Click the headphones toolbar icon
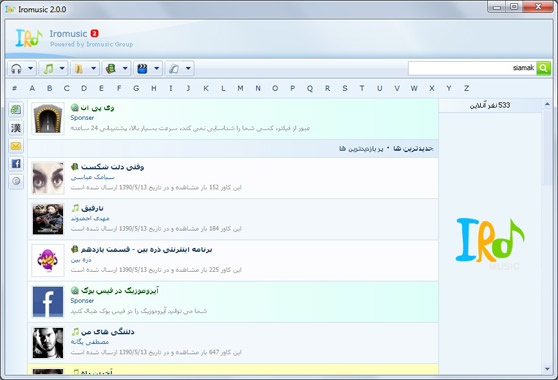The image size is (558, 380). pyautogui.click(x=16, y=68)
